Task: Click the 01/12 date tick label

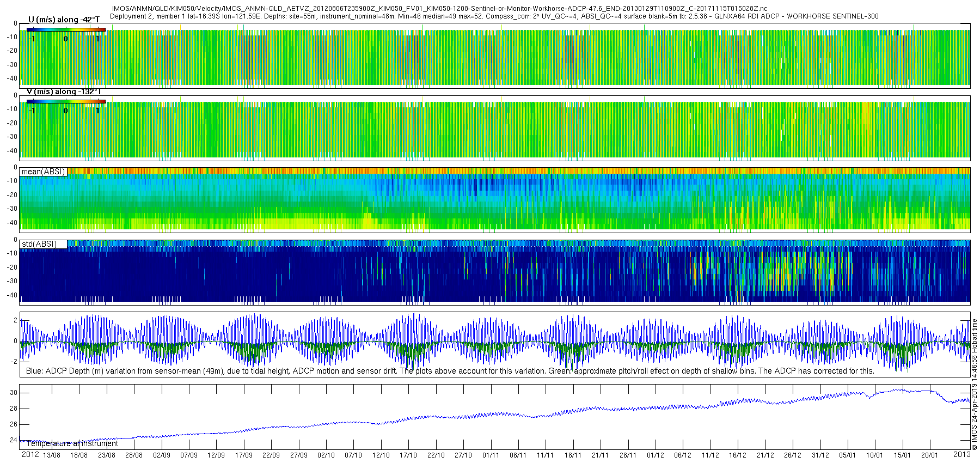Action: coord(656,455)
